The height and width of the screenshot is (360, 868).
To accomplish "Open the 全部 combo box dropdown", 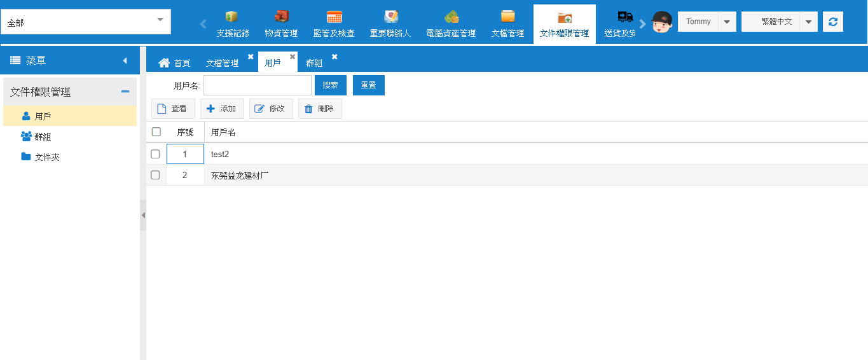I will [x=160, y=20].
